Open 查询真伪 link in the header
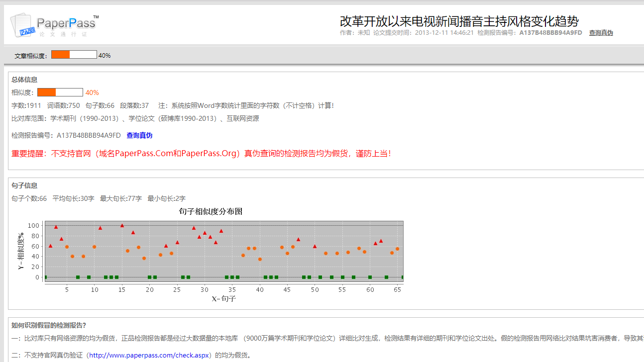 pos(601,33)
